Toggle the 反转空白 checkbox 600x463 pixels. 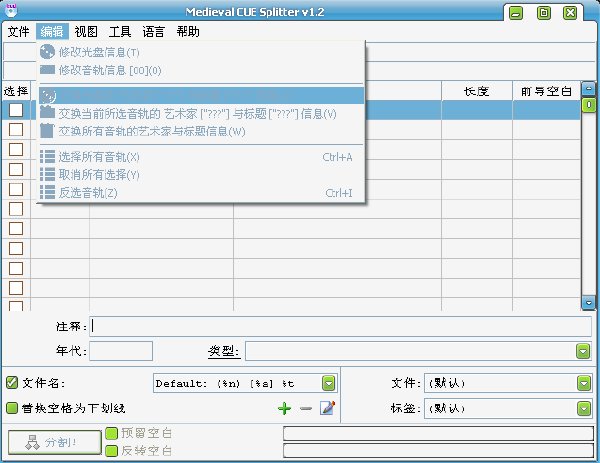point(111,451)
